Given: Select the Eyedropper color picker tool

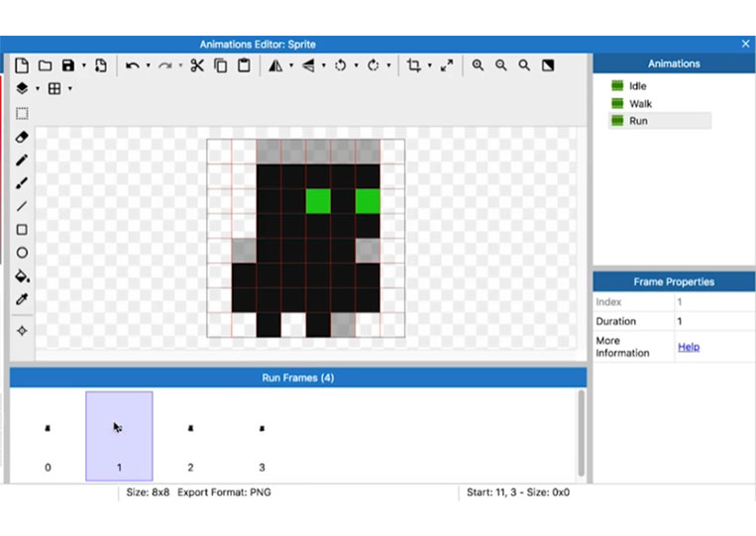Looking at the screenshot, I should click(x=22, y=299).
